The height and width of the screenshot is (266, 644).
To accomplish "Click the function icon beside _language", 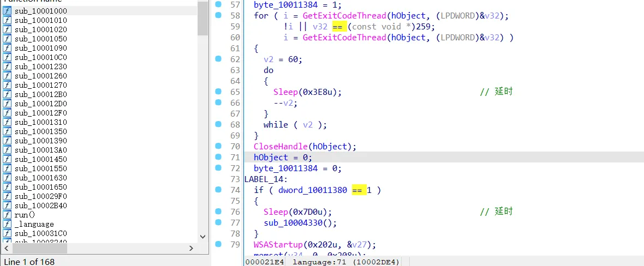I will point(7,224).
